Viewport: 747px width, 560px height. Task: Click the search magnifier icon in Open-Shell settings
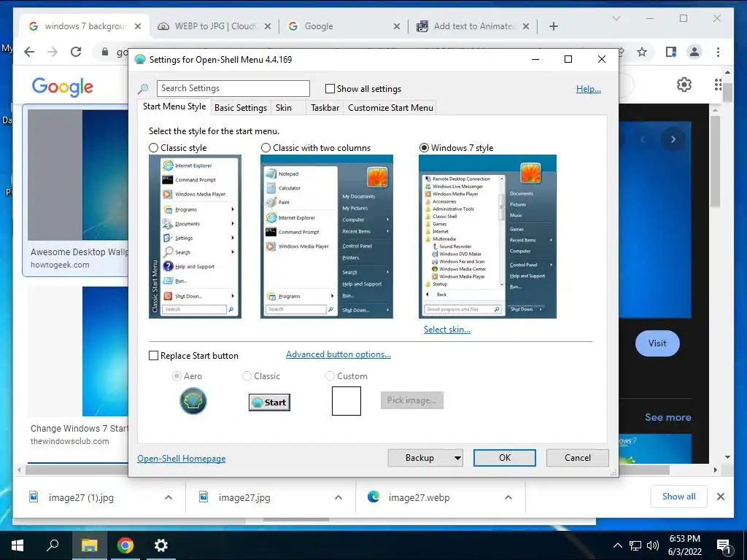(x=143, y=88)
